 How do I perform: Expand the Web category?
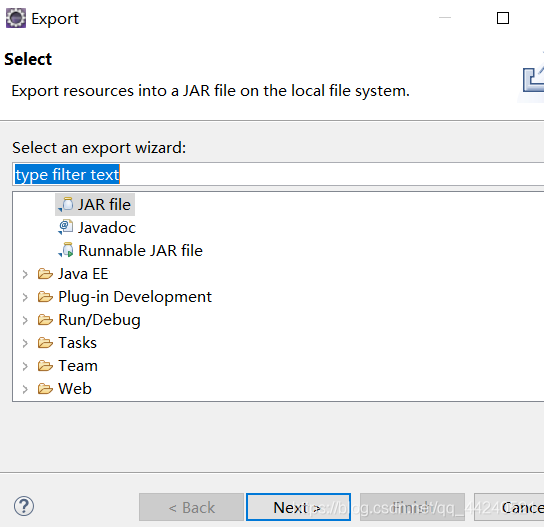pos(25,389)
